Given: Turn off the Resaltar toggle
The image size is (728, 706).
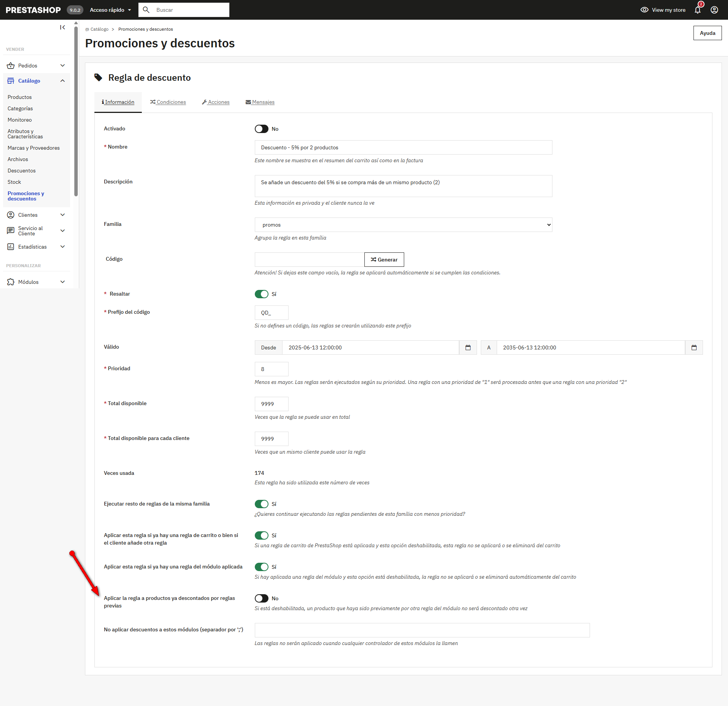Looking at the screenshot, I should point(261,294).
